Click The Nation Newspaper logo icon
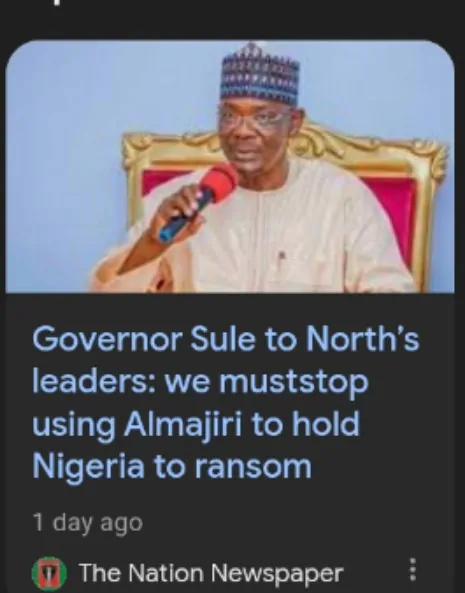Screen dimensions: 465x593 coord(49,573)
